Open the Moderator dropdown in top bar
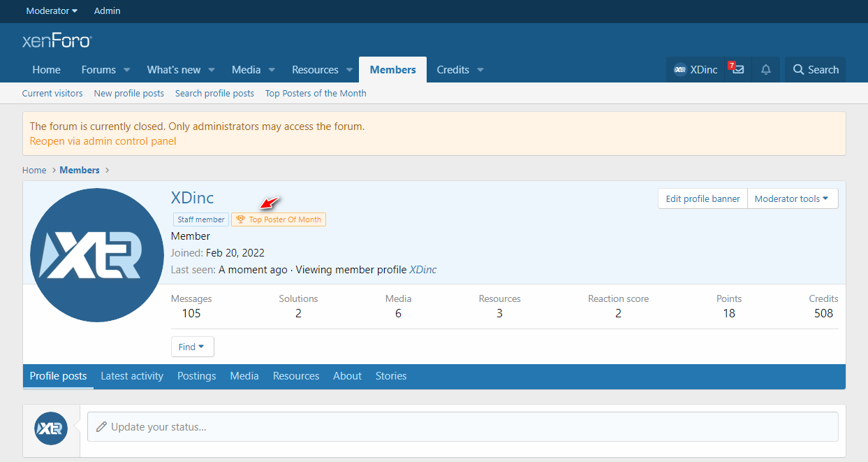 [52, 11]
